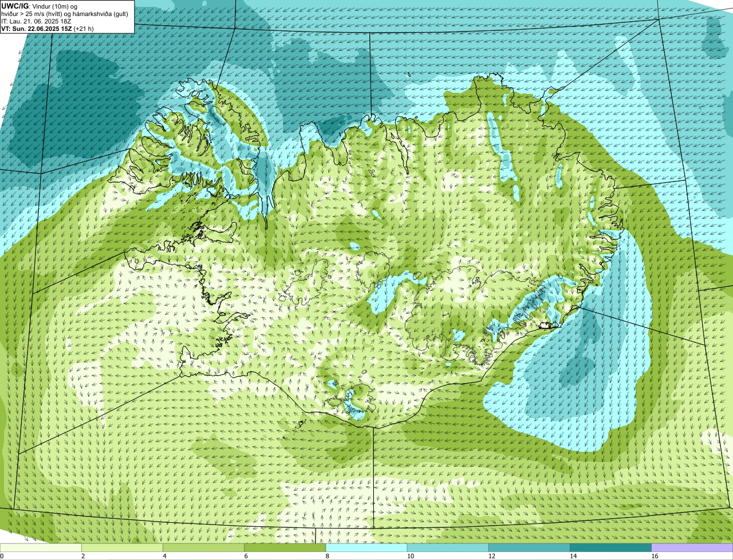Click the title text "UWC/IG: Vindur (10m) og"

(x=40, y=6)
